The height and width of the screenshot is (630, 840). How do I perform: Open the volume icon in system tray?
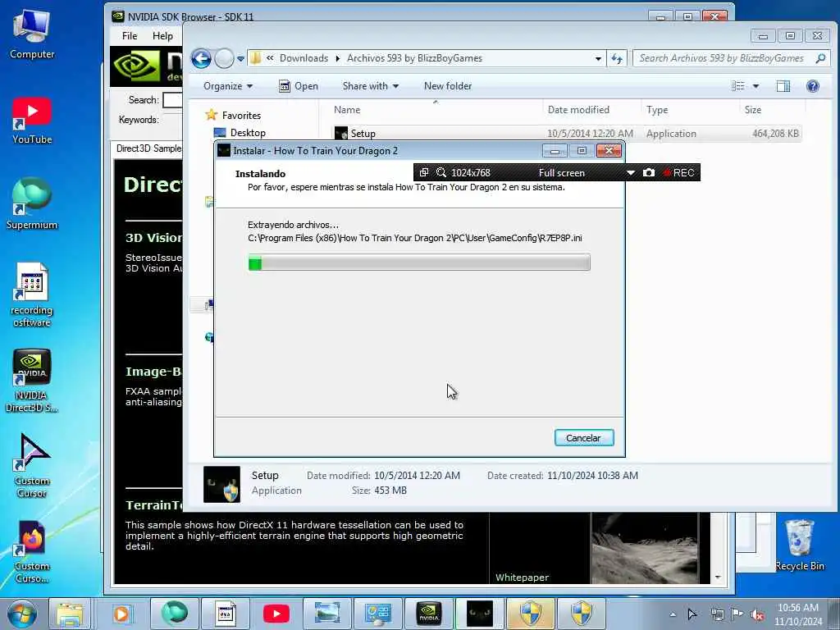click(757, 615)
